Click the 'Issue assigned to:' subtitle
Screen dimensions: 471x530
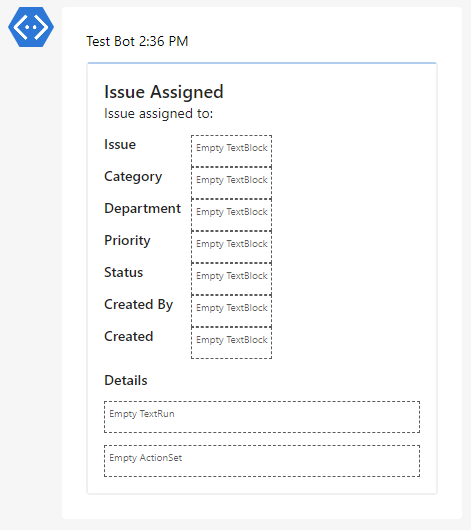(159, 113)
